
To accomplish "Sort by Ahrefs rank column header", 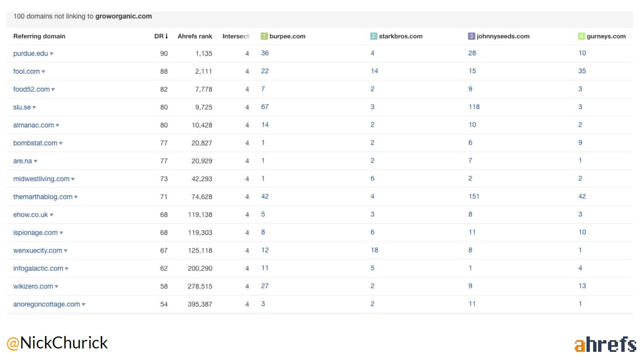I will (195, 36).
